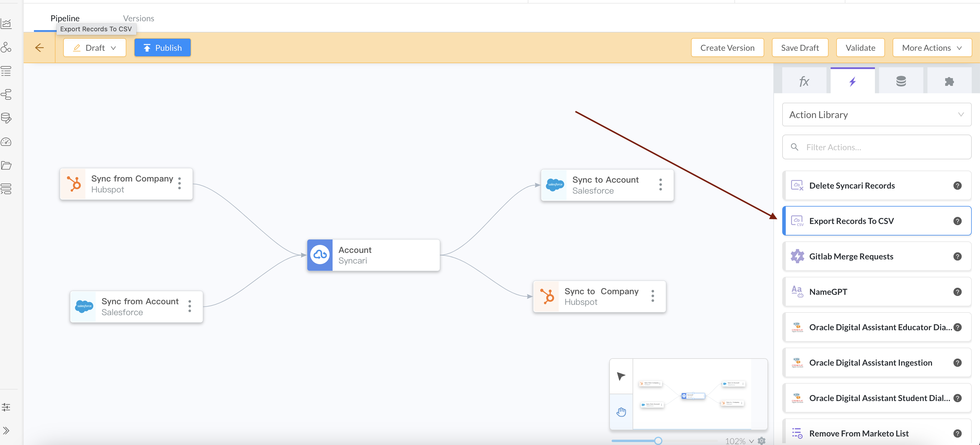Open the folder sidebar icon

coord(6,165)
